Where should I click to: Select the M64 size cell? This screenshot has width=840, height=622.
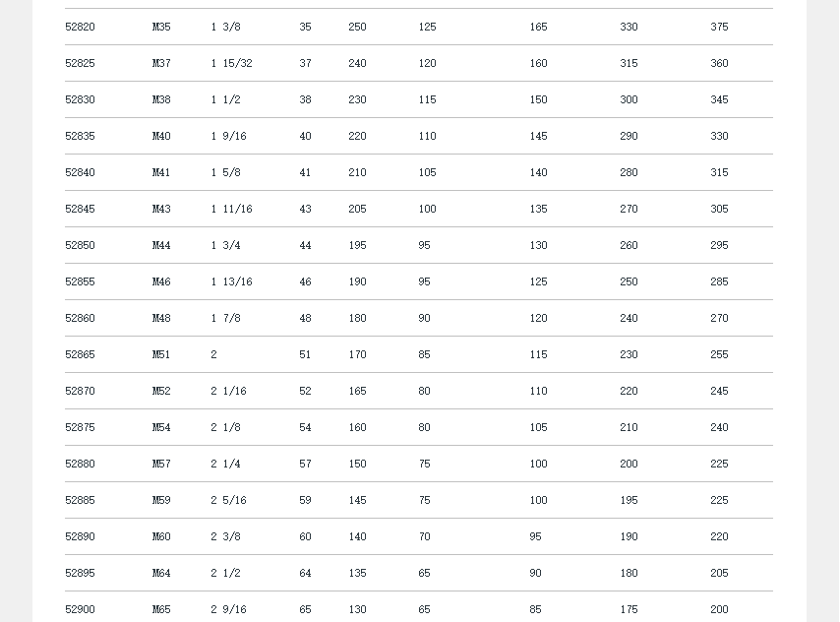[x=161, y=574]
